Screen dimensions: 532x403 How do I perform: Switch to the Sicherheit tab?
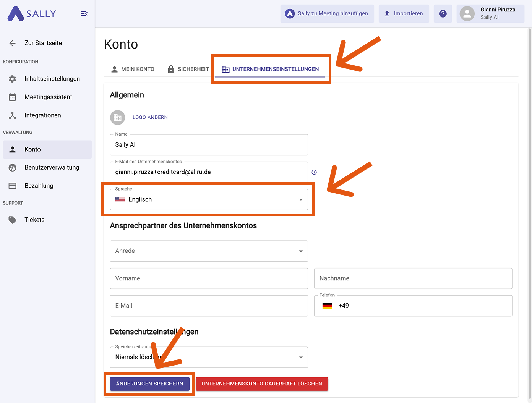188,69
